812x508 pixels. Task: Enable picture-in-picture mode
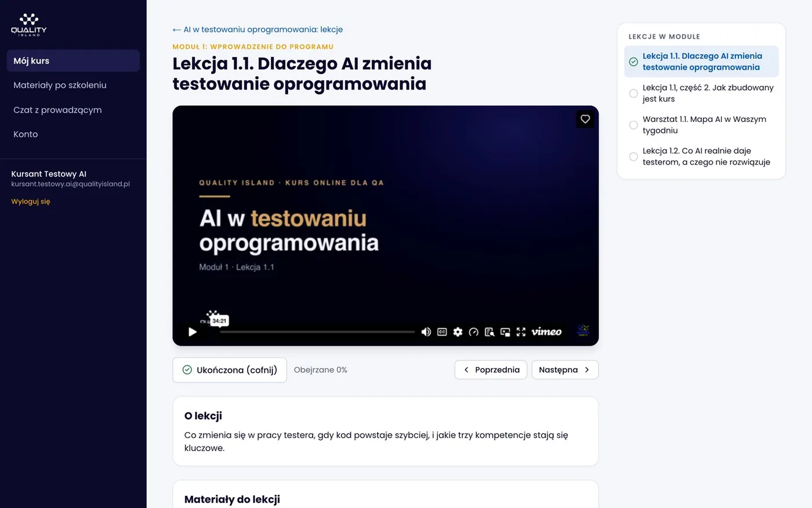click(x=505, y=332)
